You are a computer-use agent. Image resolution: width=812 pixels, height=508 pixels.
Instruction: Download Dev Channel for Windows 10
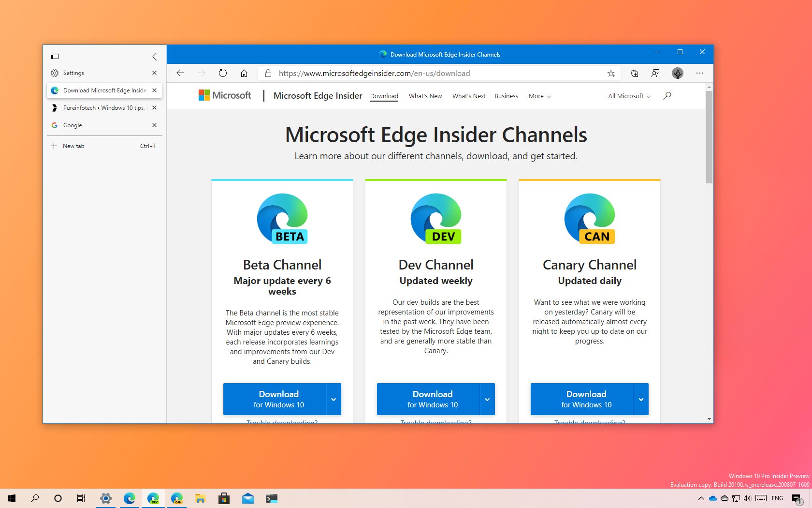click(x=428, y=399)
